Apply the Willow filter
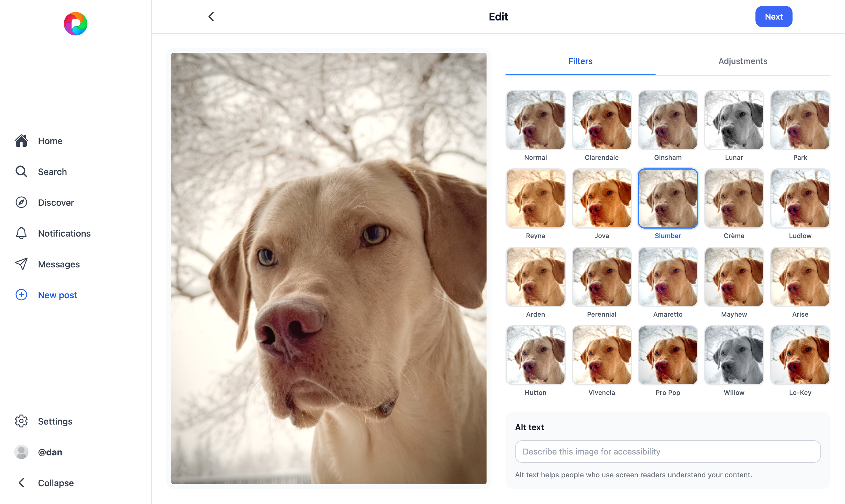The width and height of the screenshot is (845, 504). click(734, 355)
